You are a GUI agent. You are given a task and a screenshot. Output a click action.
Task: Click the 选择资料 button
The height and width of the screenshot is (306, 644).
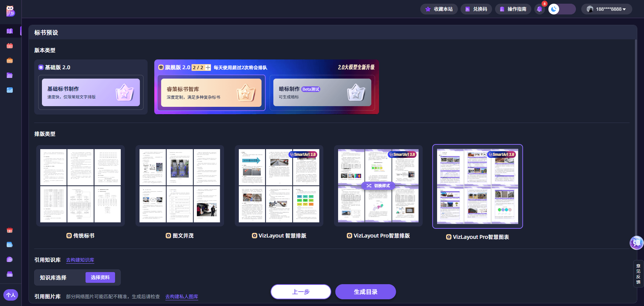(x=100, y=277)
